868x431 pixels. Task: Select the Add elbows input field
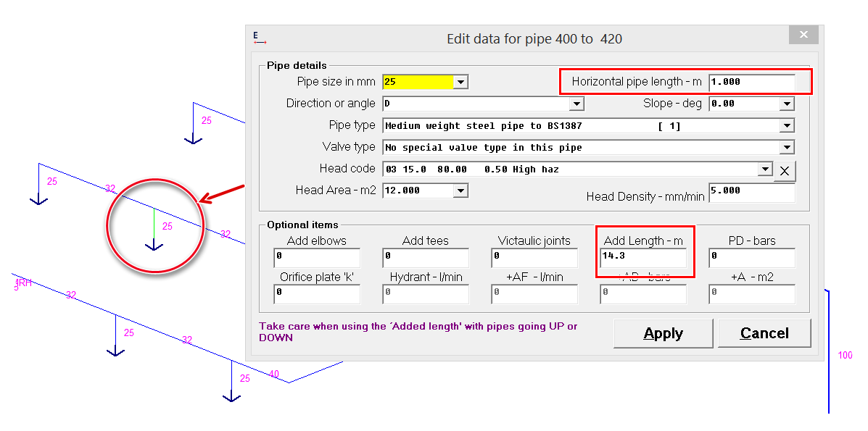317,257
